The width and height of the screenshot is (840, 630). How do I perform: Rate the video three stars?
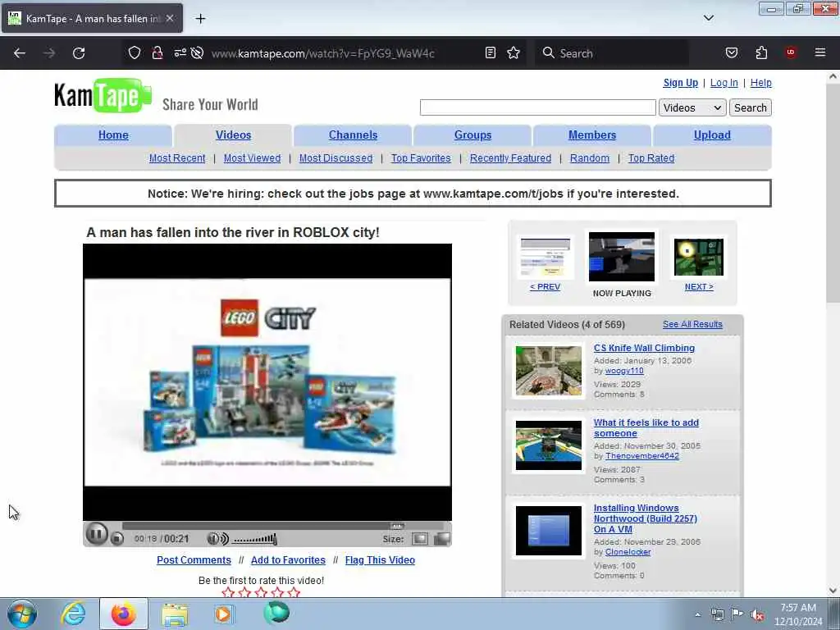(x=261, y=592)
